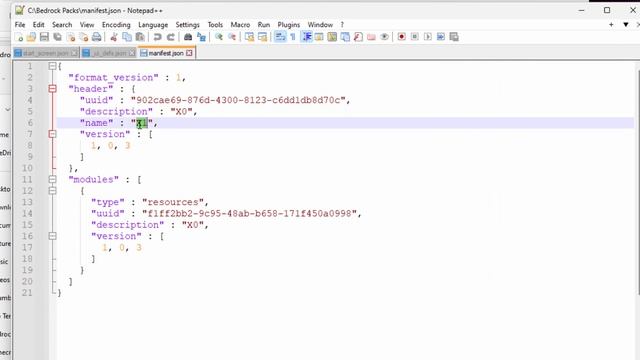This screenshot has height=360, width=640.
Task: Toggle synchronized vertical scrolling
Action: pos(249,37)
